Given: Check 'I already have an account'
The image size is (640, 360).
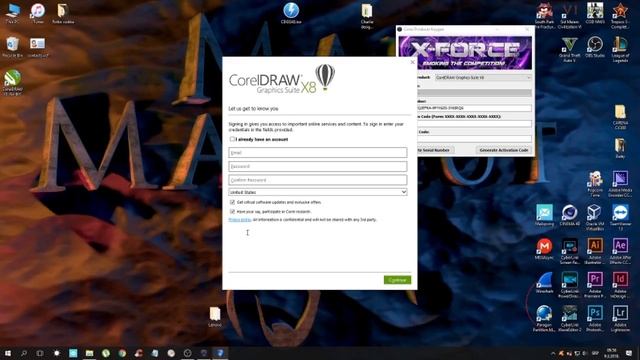Looking at the screenshot, I should point(232,139).
